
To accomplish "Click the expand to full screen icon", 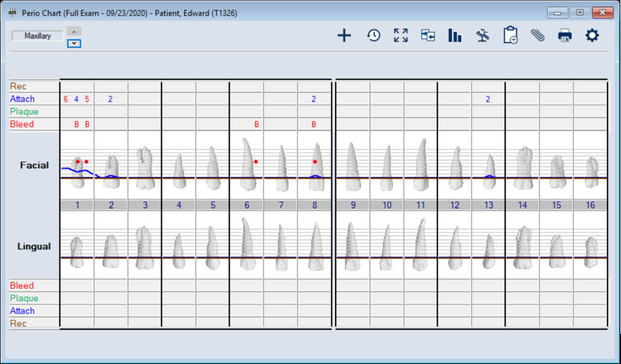I will [x=401, y=36].
